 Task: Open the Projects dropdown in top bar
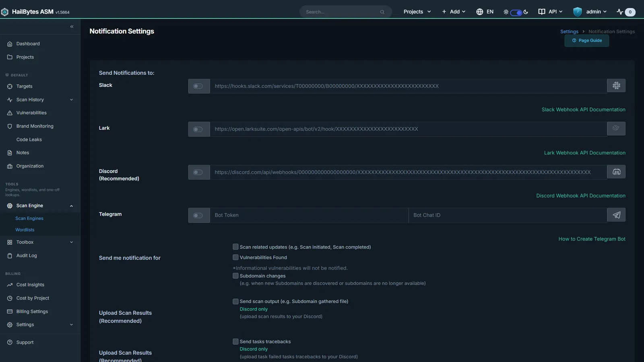click(x=417, y=12)
